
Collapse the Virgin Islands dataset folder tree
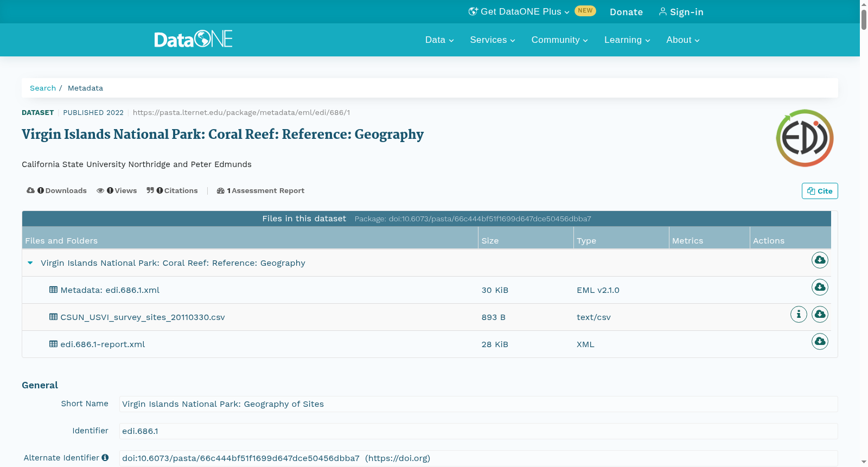pos(30,263)
